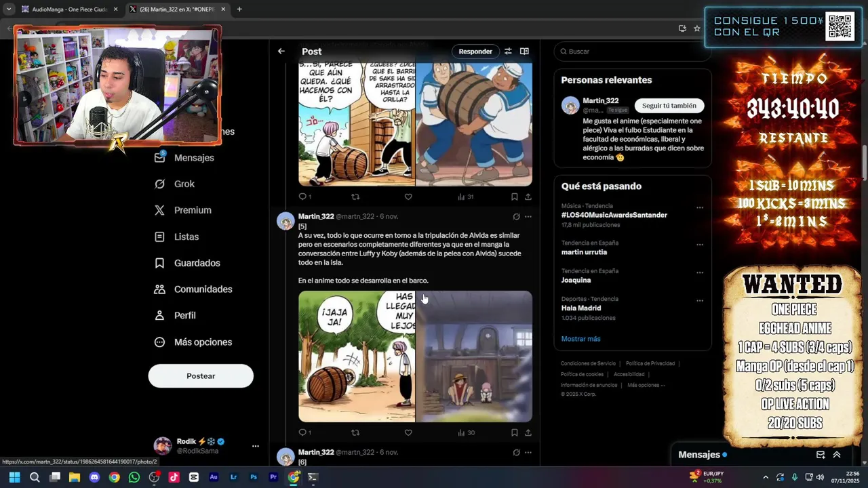868x488 pixels.
Task: Open more options on tweet [5]
Action: 528,217
